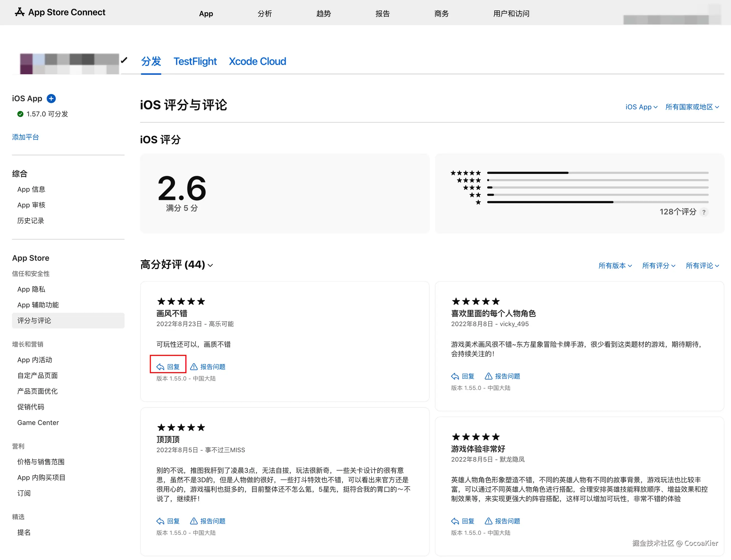The height and width of the screenshot is (560, 731).
Task: Open 用户和访问 in the top navigation
Action: (x=511, y=14)
